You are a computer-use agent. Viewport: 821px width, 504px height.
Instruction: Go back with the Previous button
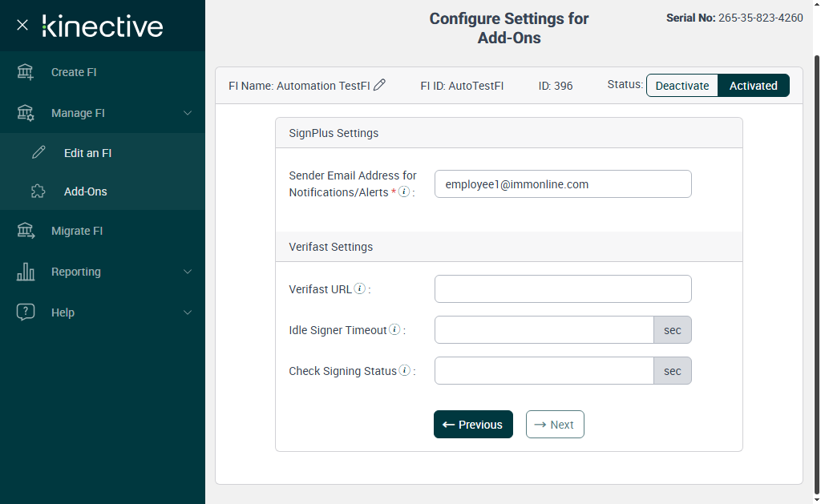pyautogui.click(x=473, y=425)
